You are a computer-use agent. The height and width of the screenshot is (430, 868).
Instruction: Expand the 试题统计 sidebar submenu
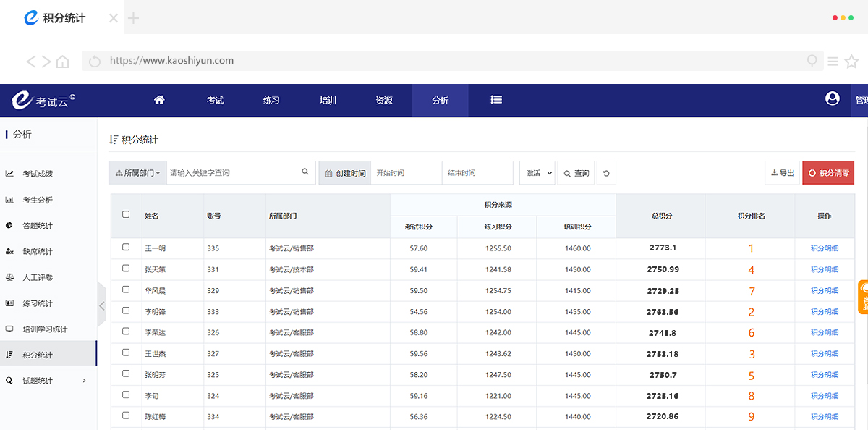pos(84,381)
